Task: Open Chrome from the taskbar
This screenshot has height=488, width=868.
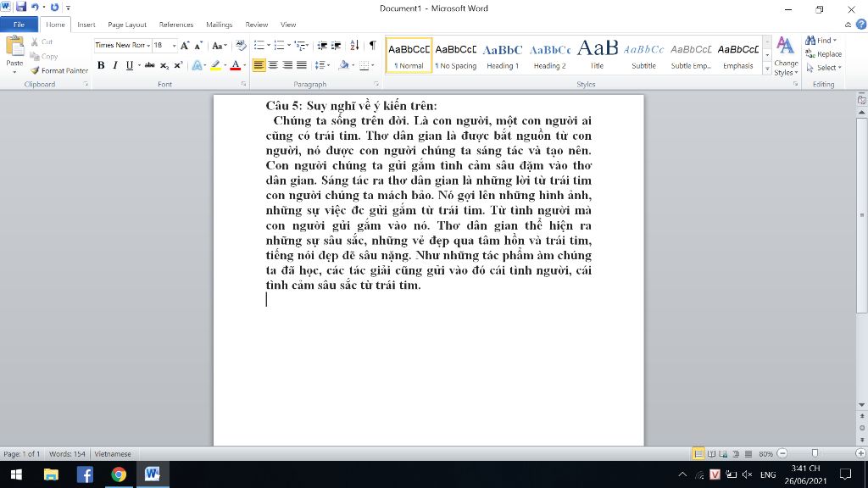Action: click(x=119, y=474)
